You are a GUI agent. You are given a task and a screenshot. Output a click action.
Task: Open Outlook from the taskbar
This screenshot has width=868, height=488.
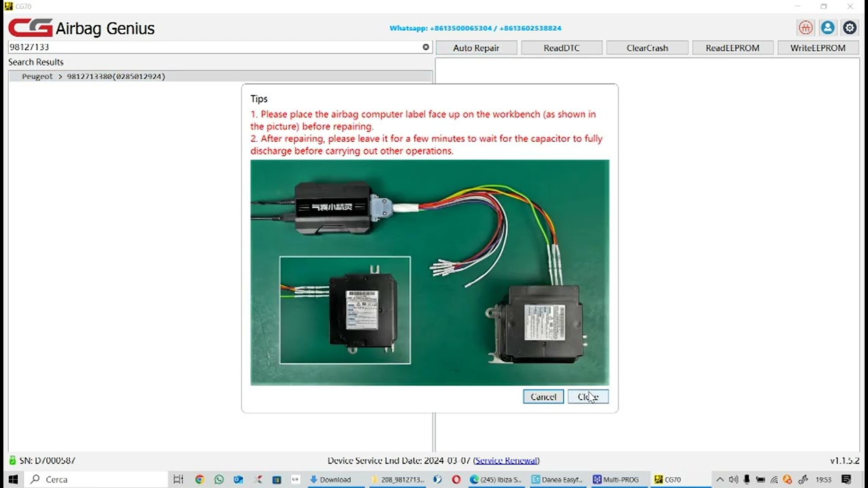click(x=238, y=479)
